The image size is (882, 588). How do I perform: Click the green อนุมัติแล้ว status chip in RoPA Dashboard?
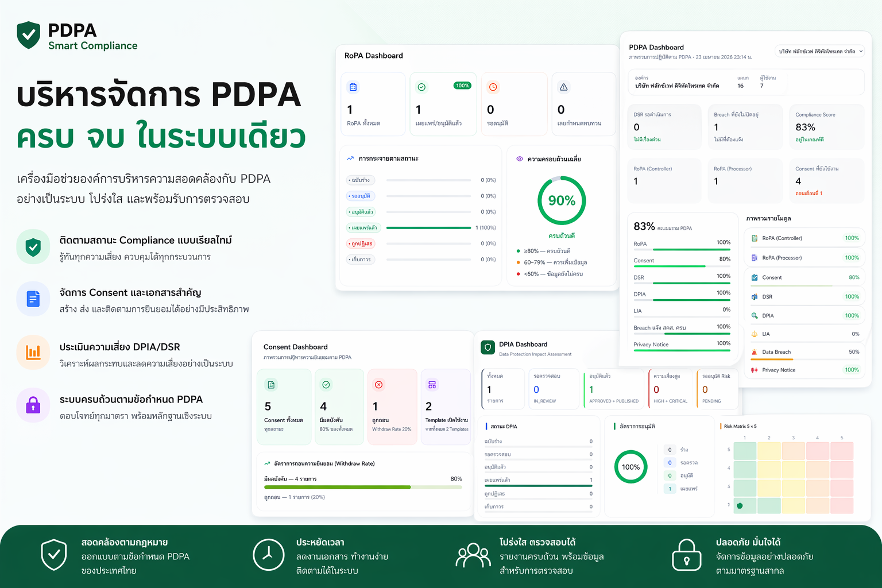(362, 212)
